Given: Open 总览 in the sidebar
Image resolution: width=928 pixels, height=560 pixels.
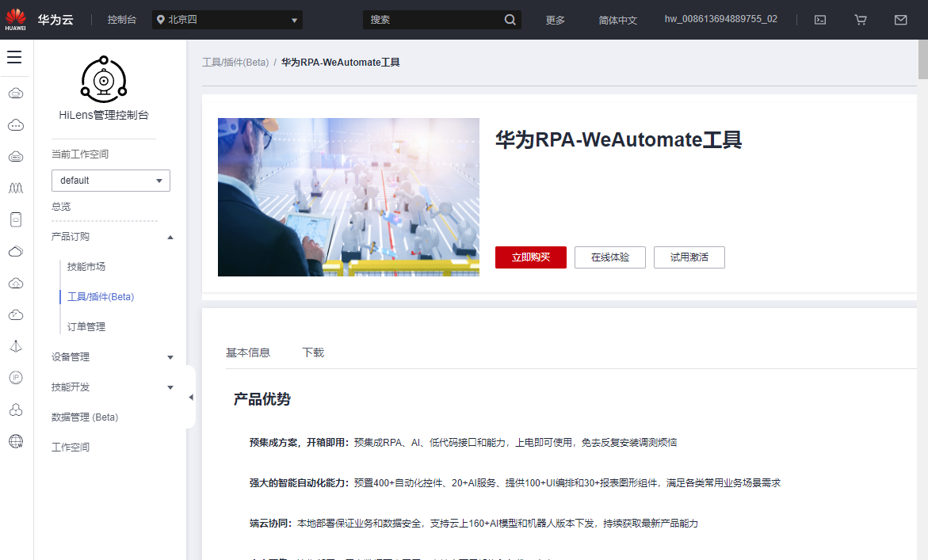Looking at the screenshot, I should 61,207.
